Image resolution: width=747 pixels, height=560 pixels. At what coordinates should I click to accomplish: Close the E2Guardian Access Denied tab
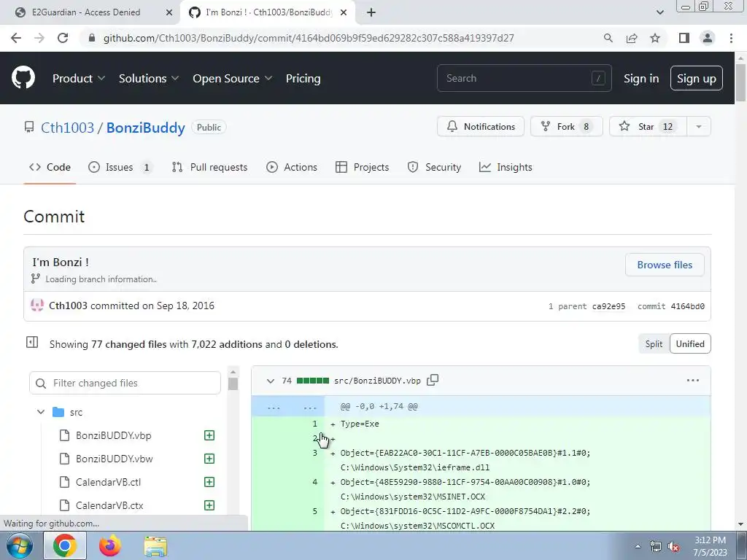169,12
